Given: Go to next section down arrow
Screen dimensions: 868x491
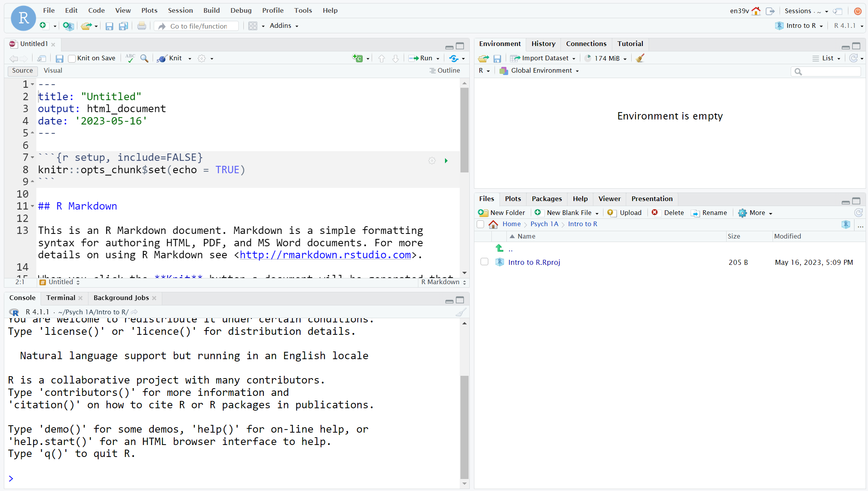Looking at the screenshot, I should pyautogui.click(x=396, y=58).
